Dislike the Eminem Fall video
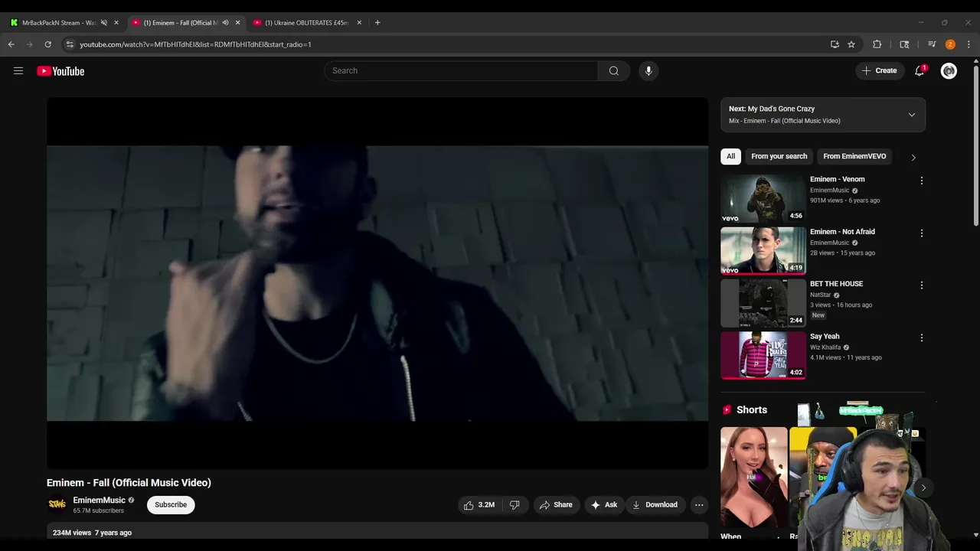Screen dimensions: 980x551 click(514, 505)
